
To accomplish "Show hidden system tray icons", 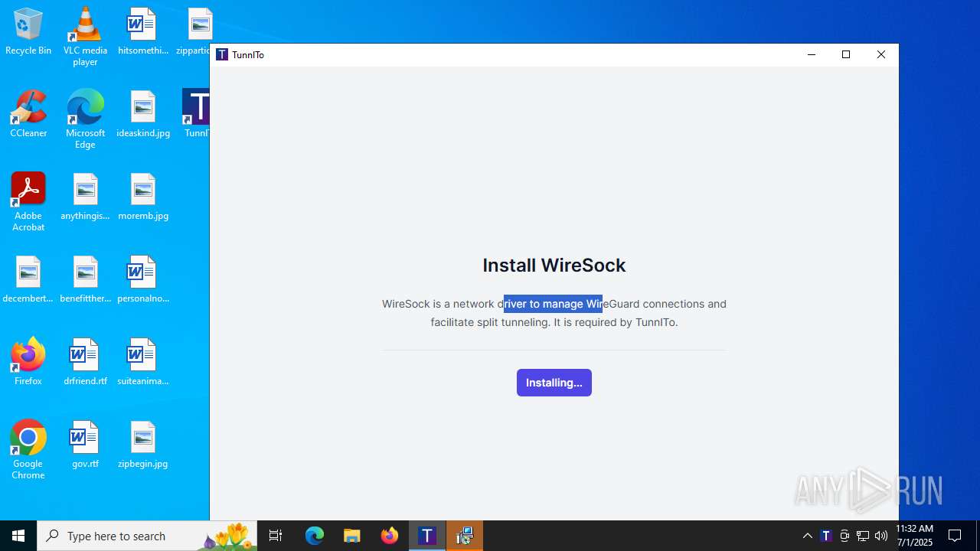I will click(x=807, y=536).
